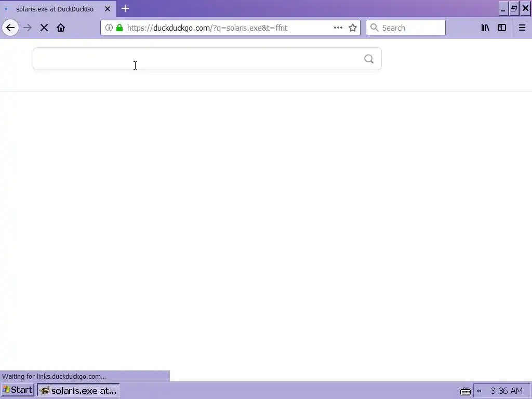Restore down the browser window
The width and height of the screenshot is (532, 399).
[514, 8]
